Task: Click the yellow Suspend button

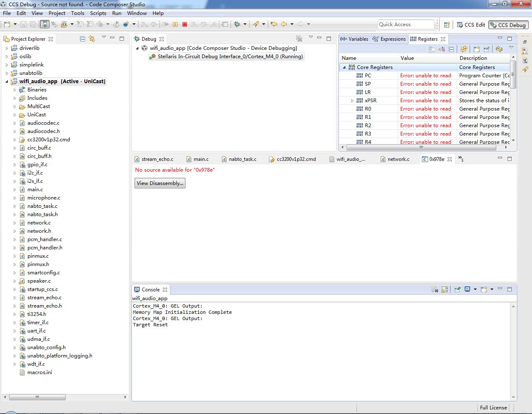Action: (175, 25)
